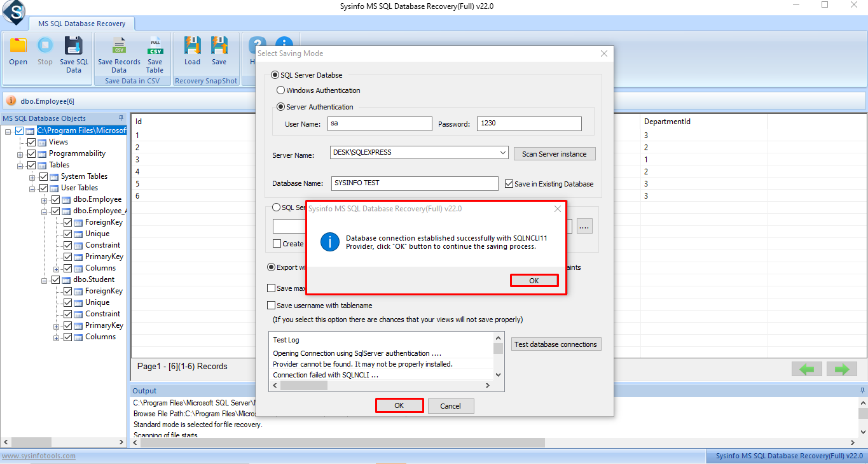Click the Scan Server instance button
The width and height of the screenshot is (868, 464).
[x=555, y=153]
